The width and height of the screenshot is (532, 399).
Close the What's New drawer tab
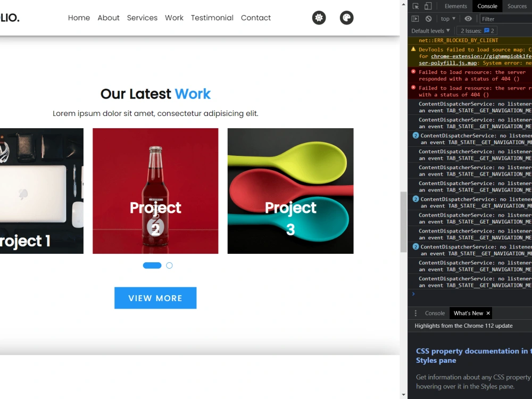click(488, 313)
